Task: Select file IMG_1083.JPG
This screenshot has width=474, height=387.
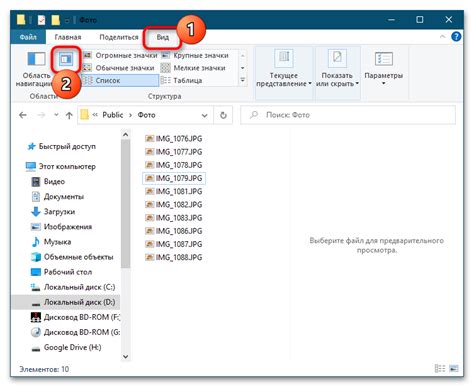Action: coord(174,218)
